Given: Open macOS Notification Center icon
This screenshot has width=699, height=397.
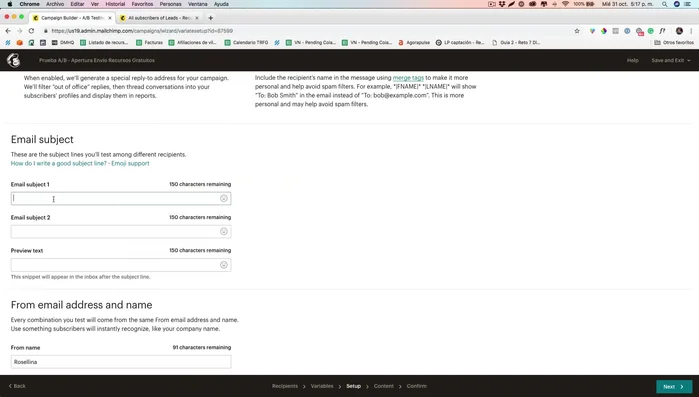Looking at the screenshot, I should click(x=688, y=4).
